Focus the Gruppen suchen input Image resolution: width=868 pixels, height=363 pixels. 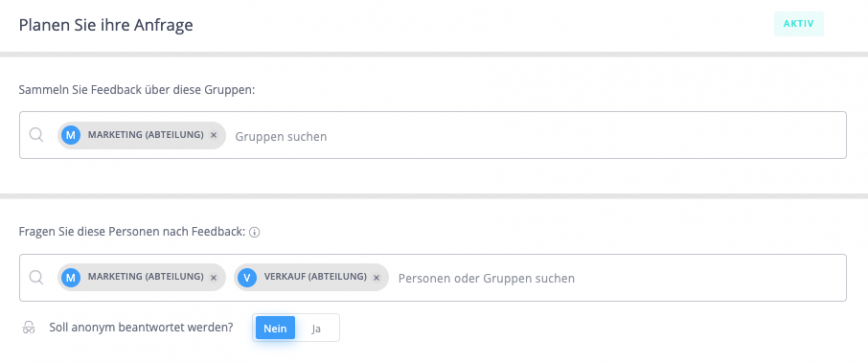pyautogui.click(x=281, y=136)
